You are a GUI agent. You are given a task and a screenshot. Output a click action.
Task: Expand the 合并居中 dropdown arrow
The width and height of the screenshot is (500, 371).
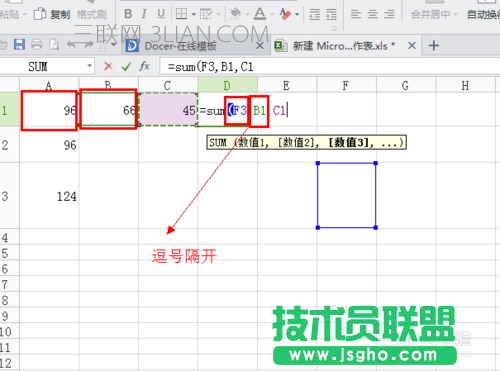(456, 15)
